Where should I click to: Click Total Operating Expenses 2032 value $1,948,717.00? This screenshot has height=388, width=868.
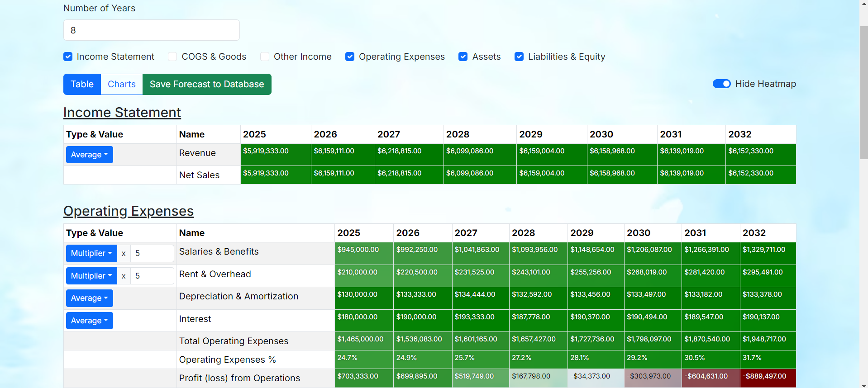pyautogui.click(x=768, y=341)
